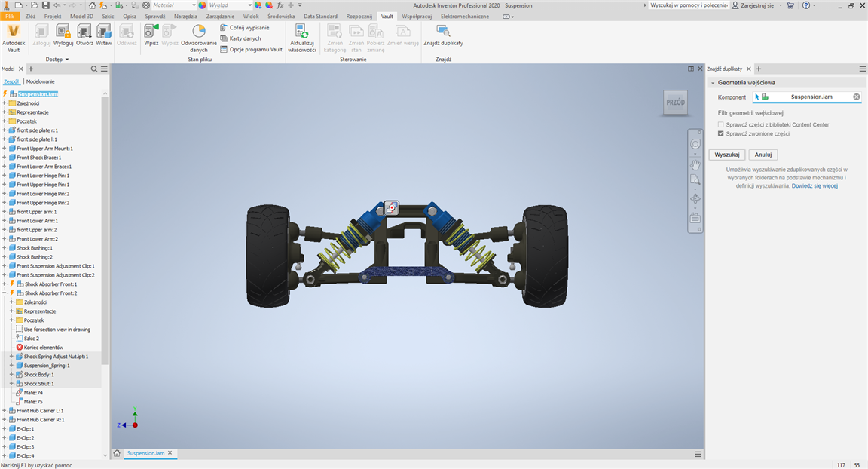Screen dimensions: 868x469
Task: Click the Wyszukaj button
Action: pyautogui.click(x=727, y=155)
